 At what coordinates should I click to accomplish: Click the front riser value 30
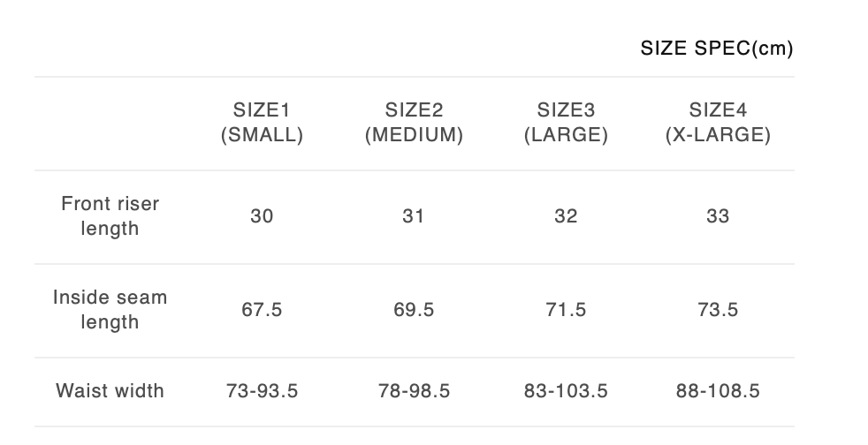262,216
